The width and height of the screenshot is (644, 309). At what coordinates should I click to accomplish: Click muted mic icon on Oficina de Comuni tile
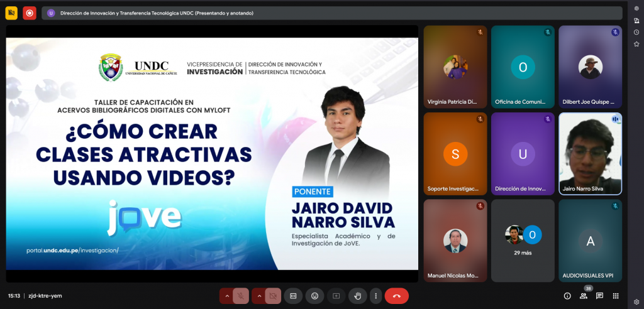point(548,32)
